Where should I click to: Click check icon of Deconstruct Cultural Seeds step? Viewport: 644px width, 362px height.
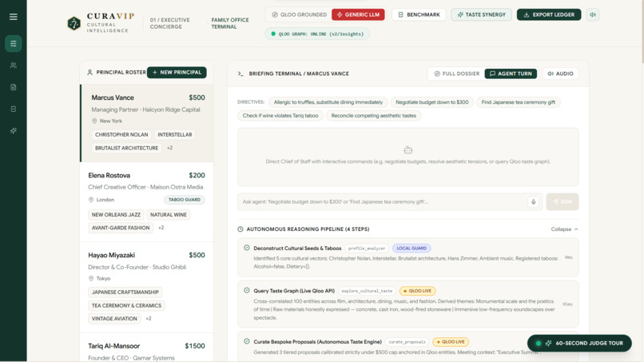[246, 248]
